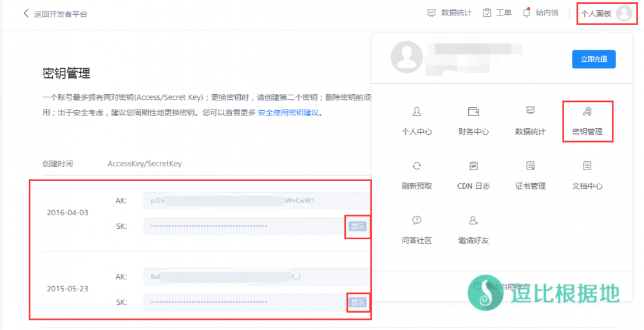This screenshot has width=644, height=330.
Task: Open 问答社区 icon
Action: tap(417, 220)
